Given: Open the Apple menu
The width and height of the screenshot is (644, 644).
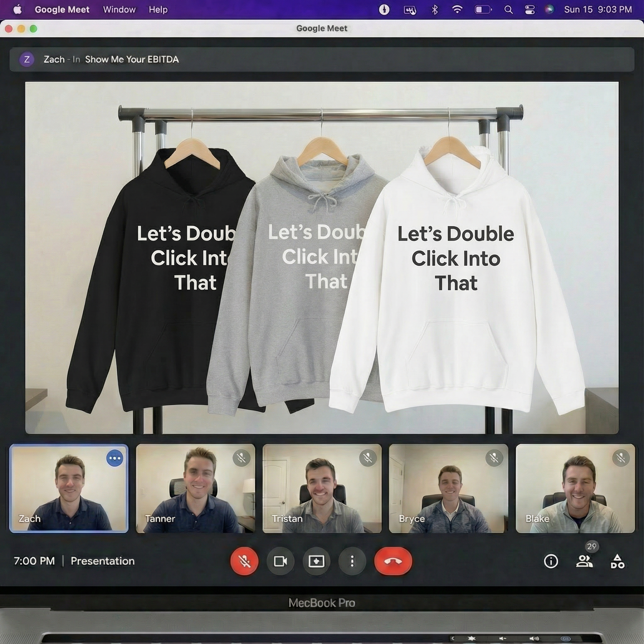Looking at the screenshot, I should [x=18, y=10].
